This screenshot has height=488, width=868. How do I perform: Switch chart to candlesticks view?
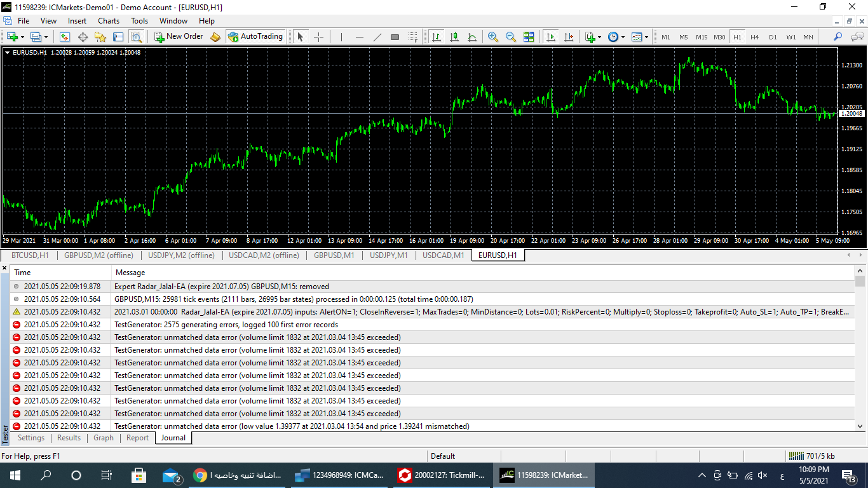point(454,37)
